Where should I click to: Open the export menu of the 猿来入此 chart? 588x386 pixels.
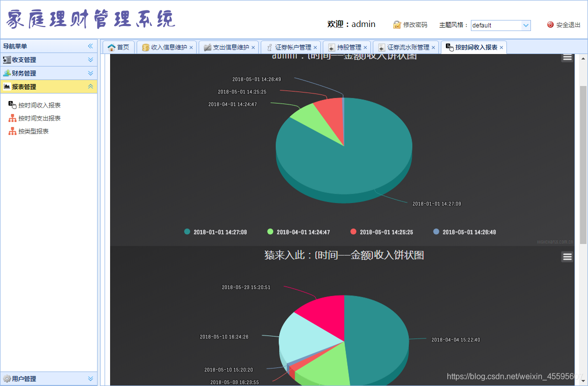(567, 256)
